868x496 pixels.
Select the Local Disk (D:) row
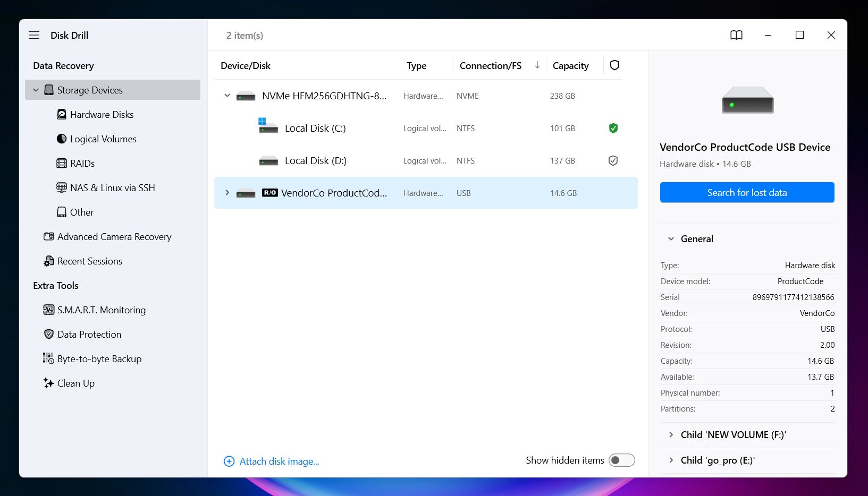coord(426,160)
